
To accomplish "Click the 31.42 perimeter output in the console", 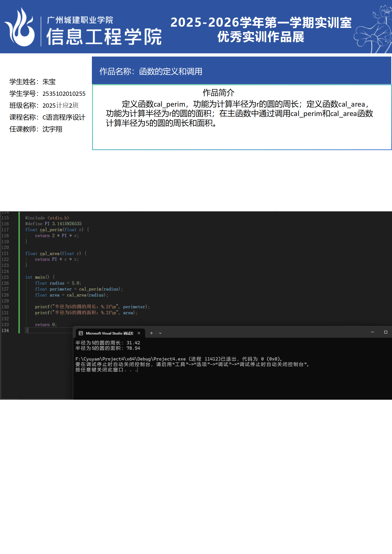I will pos(133,343).
